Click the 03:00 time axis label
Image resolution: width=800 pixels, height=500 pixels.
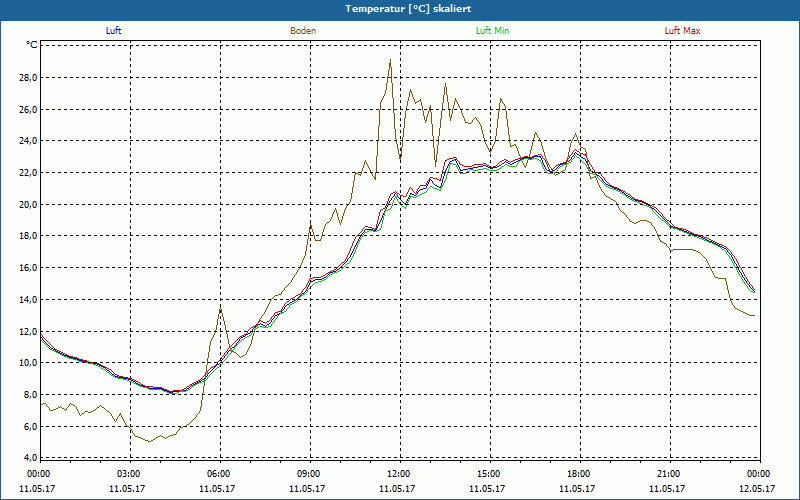(x=129, y=474)
